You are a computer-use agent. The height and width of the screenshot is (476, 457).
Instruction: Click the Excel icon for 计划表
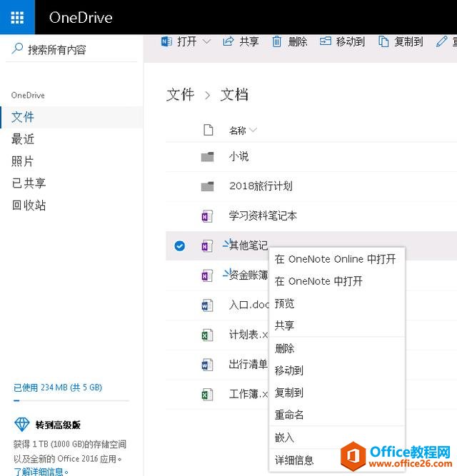click(207, 335)
